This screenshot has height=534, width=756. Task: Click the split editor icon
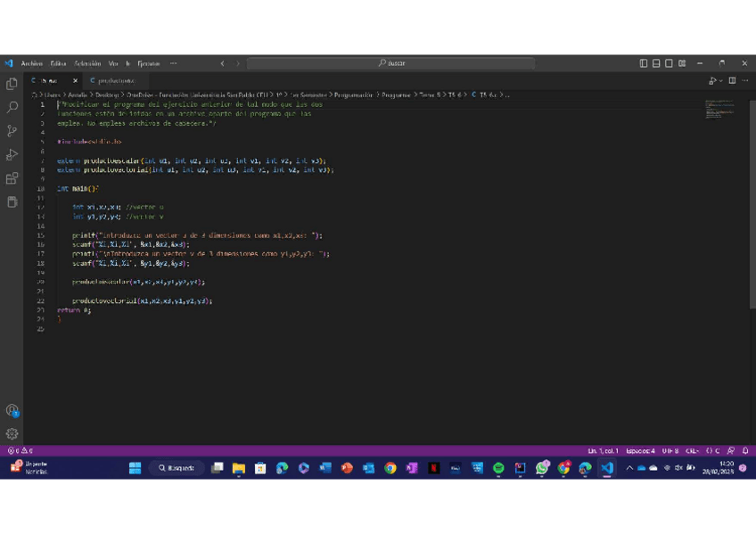(732, 81)
